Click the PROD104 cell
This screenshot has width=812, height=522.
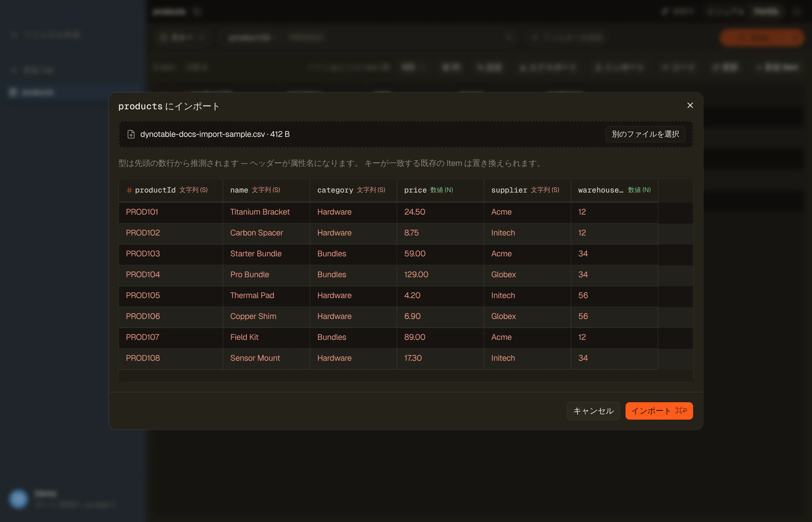coord(171,275)
